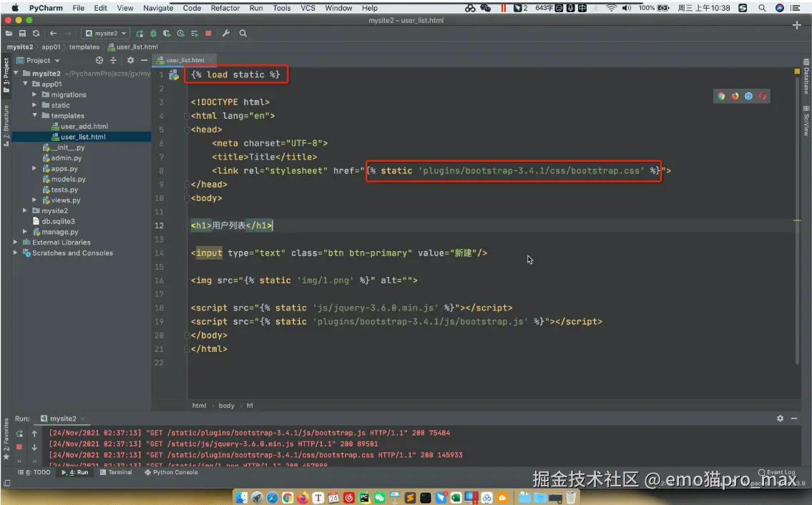Open preview in Safari browser icon
The height and width of the screenshot is (505, 812).
[x=748, y=96]
